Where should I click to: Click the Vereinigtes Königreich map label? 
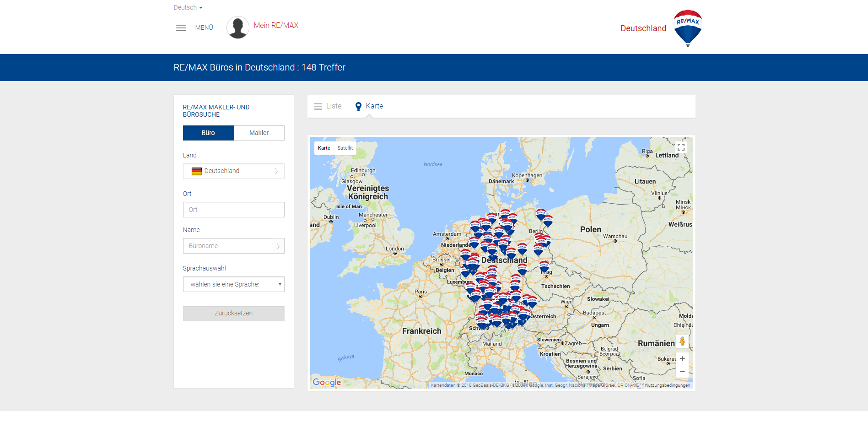pos(368,192)
